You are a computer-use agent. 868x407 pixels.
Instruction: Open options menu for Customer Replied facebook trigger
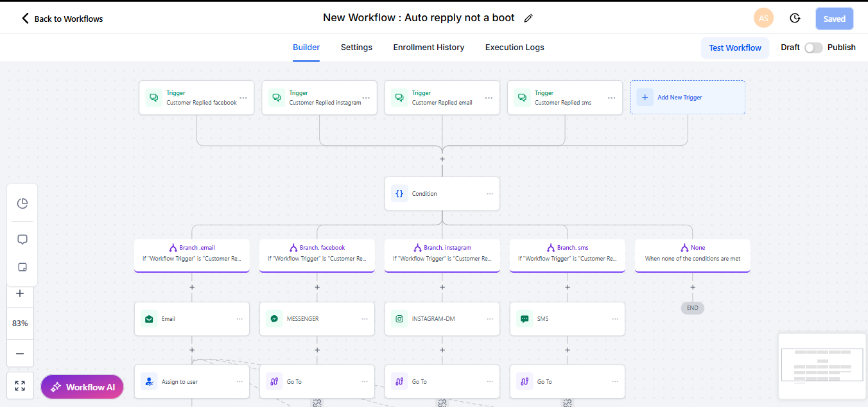(243, 98)
